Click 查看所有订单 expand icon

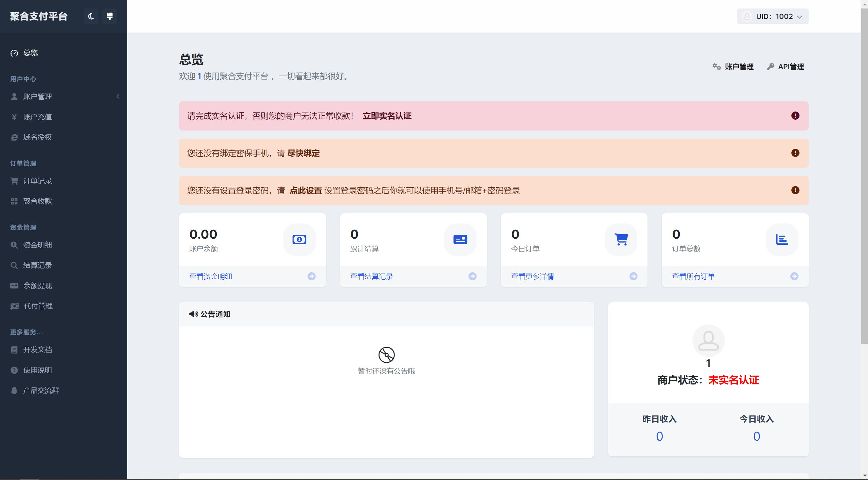pyautogui.click(x=794, y=276)
